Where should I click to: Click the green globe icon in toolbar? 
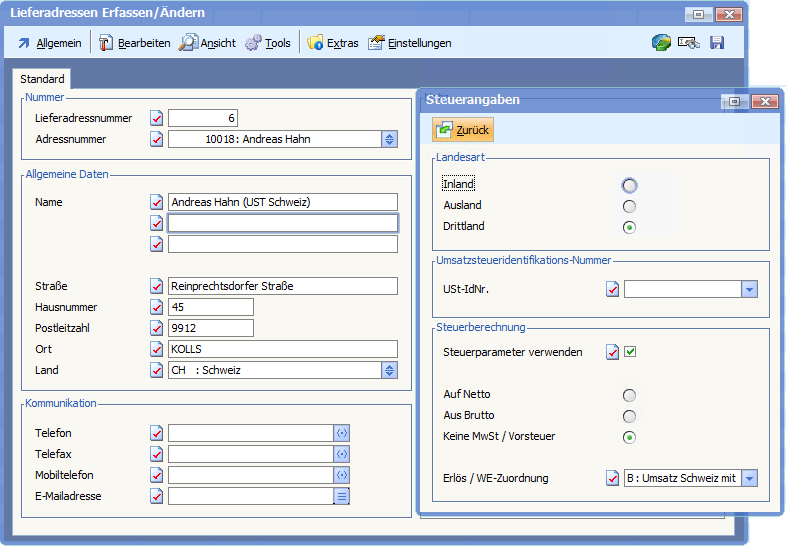[661, 43]
